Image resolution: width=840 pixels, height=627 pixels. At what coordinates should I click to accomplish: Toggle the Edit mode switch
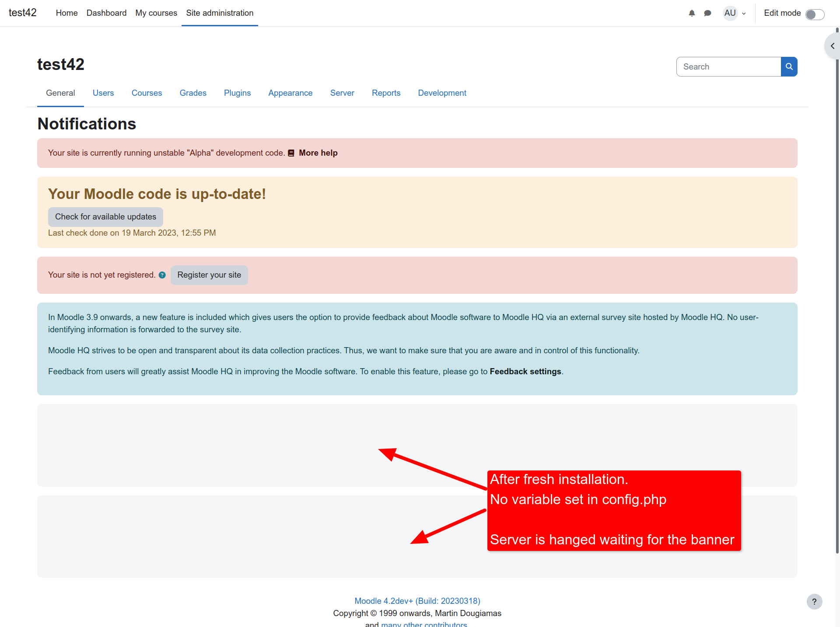pos(815,14)
